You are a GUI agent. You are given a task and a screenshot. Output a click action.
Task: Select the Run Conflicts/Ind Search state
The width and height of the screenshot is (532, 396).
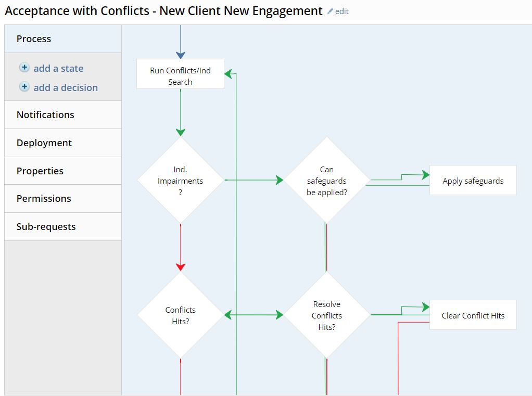[x=180, y=74]
